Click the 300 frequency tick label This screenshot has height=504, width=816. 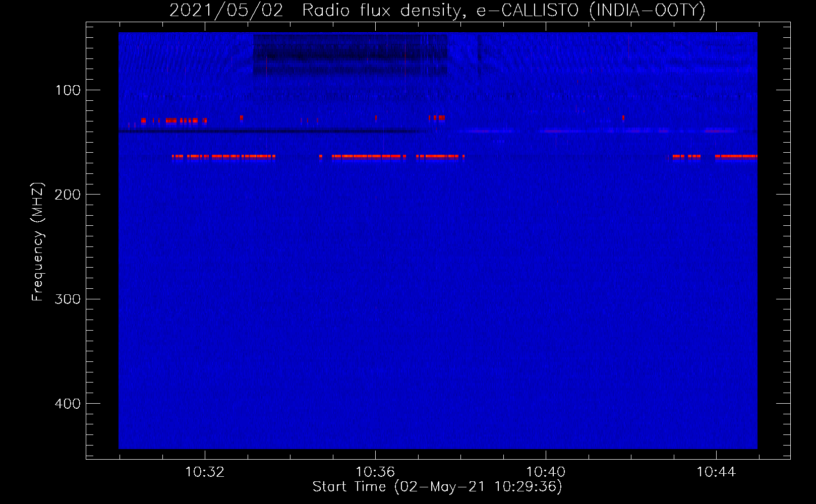click(68, 299)
